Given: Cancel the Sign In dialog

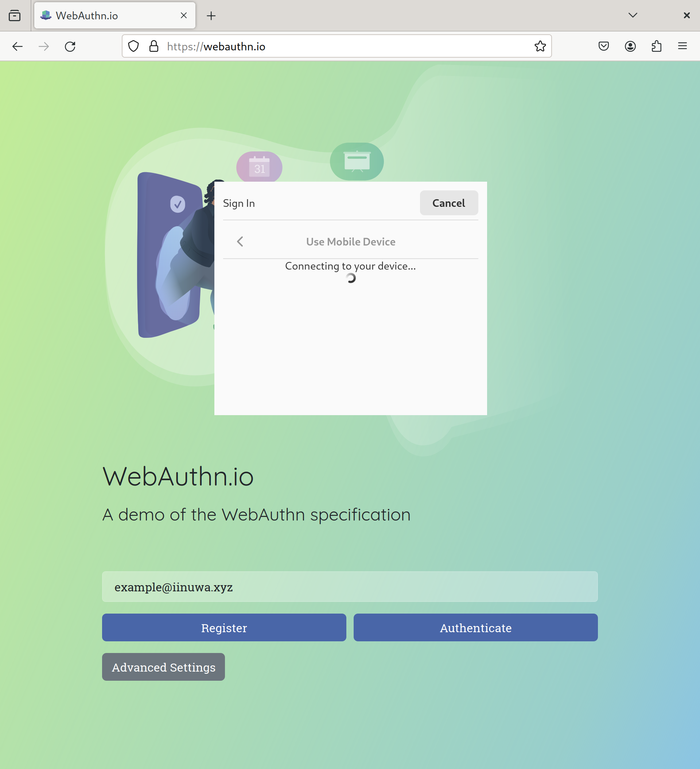Looking at the screenshot, I should point(449,203).
